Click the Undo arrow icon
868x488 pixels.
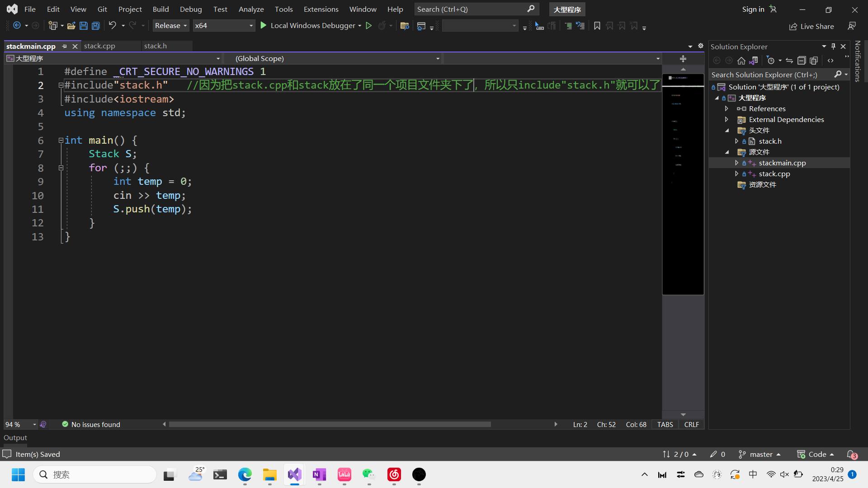[113, 26]
